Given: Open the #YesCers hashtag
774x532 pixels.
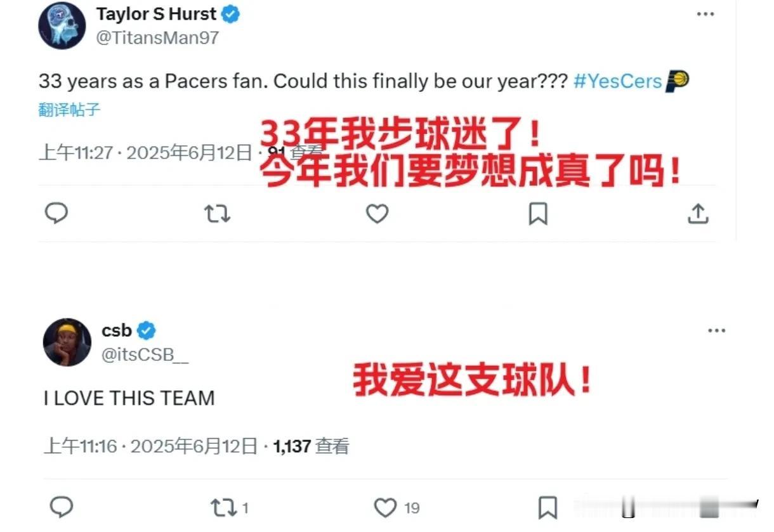Looking at the screenshot, I should click(x=617, y=82).
